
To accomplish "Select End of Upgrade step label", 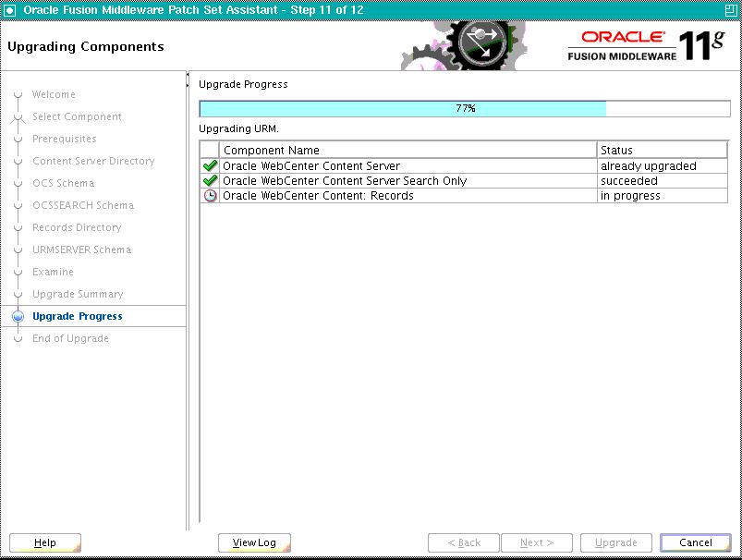I will click(x=70, y=338).
